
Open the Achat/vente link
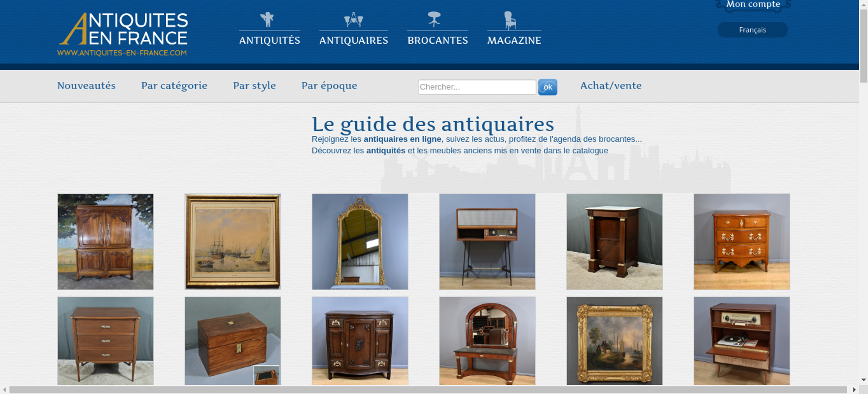(x=611, y=85)
